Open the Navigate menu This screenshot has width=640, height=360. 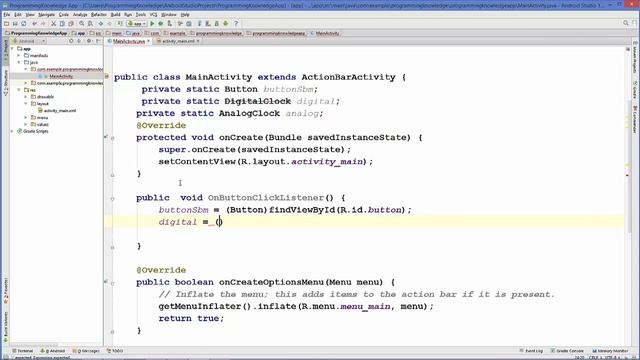(46, 15)
